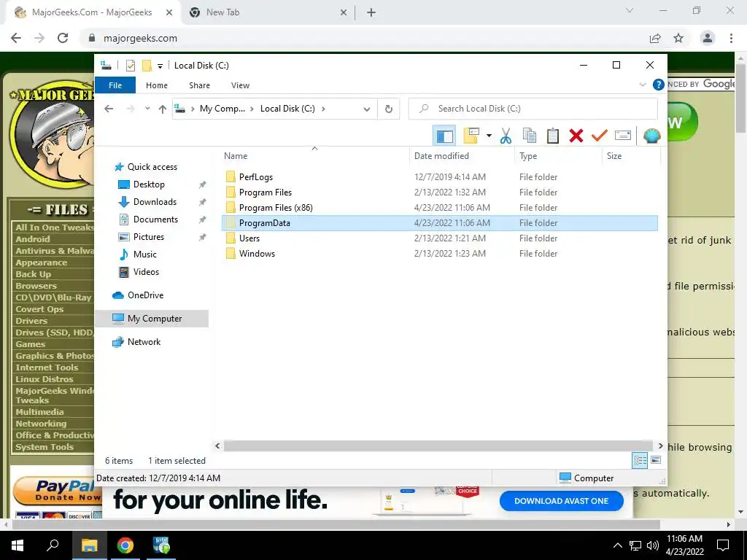
Task: Click New folder icon in title bar
Action: [x=147, y=66]
